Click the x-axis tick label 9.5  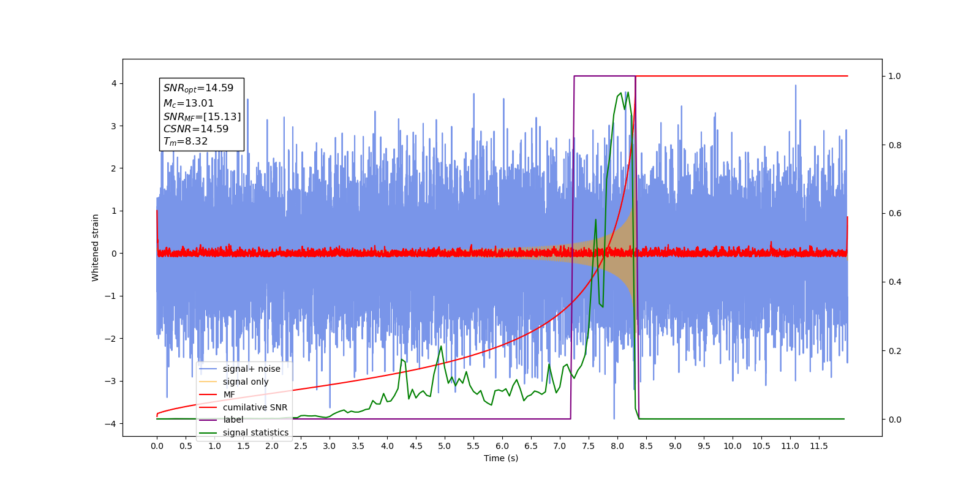[704, 446]
